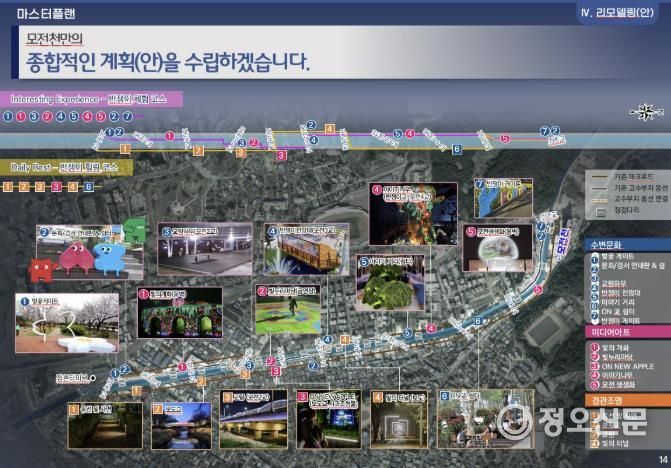Click pink marker 1 on the satellite map
Viewport: 671px width, 468px height.
(x=183, y=367)
